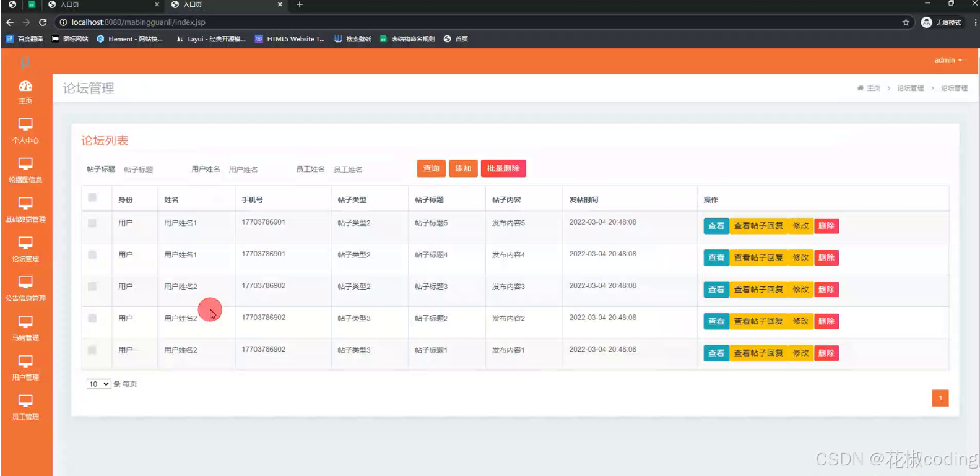Open the 表结构命名规则 bookmark
The image size is (980, 476).
pyautogui.click(x=407, y=39)
